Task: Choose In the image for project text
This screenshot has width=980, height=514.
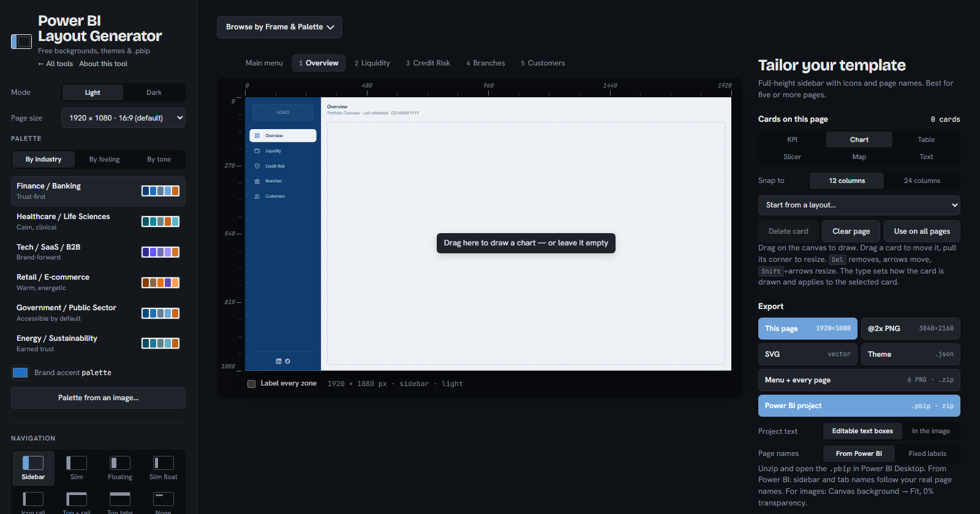Action: (931, 431)
